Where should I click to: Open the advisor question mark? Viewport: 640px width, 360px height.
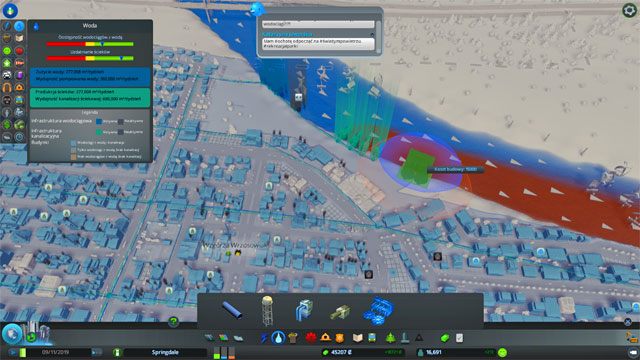click(x=173, y=322)
